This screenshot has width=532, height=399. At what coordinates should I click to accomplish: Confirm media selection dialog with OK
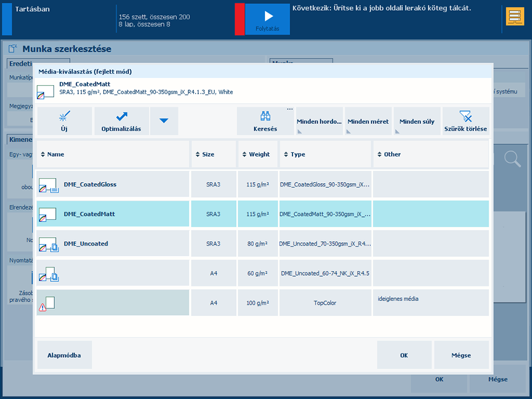point(404,355)
